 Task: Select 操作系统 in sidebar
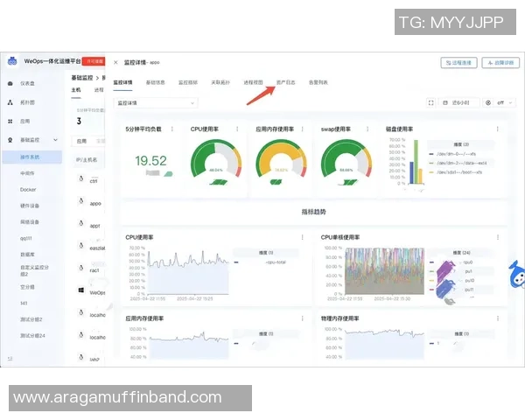pos(32,157)
